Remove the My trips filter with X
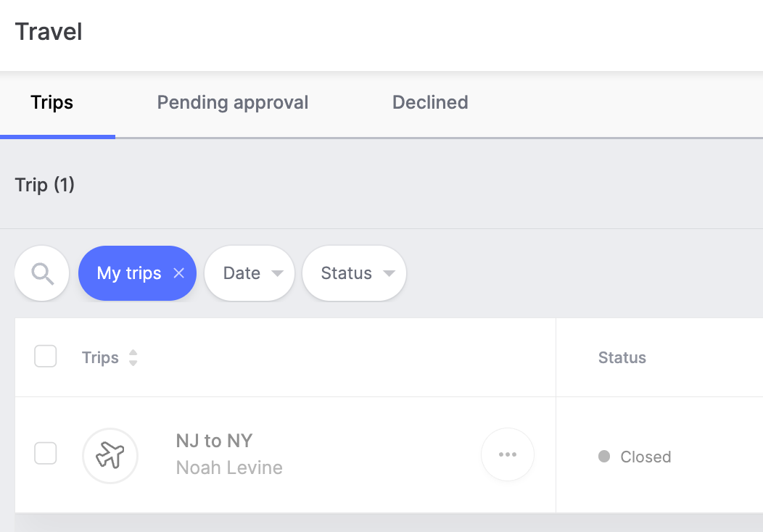Image resolution: width=763 pixels, height=532 pixels. [x=179, y=273]
